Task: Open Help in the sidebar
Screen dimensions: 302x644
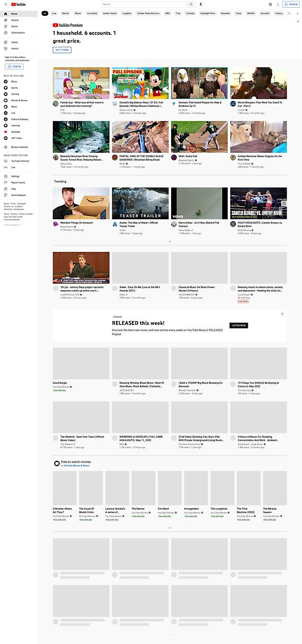Action: pyautogui.click(x=19, y=189)
